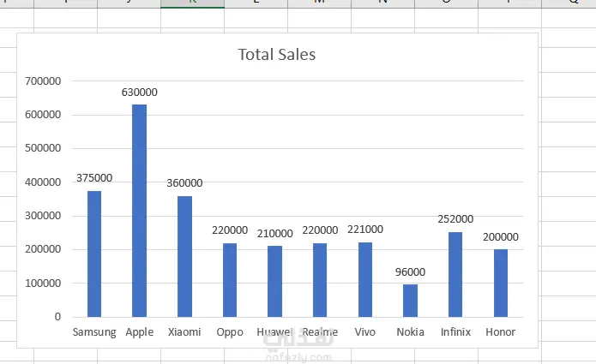Screen dimensions: 596x364
Task: Select the Honor bar in the chart
Action: [501, 283]
